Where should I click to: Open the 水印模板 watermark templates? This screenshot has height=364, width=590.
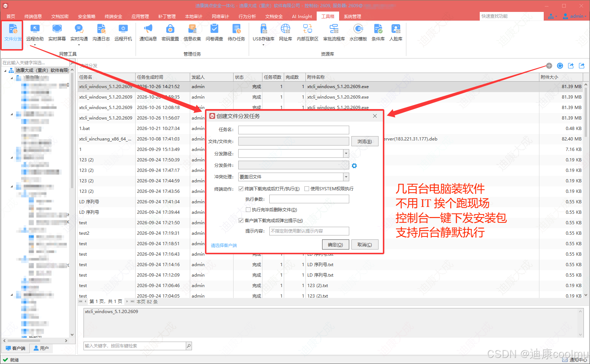pyautogui.click(x=358, y=32)
